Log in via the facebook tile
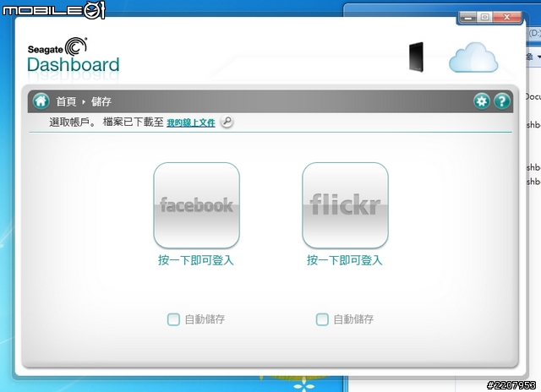The image size is (541, 392). point(197,205)
